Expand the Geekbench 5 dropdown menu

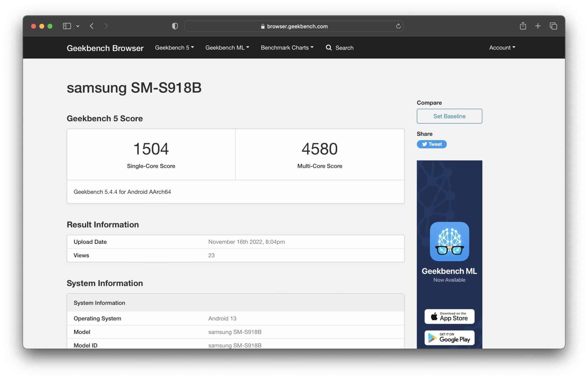tap(174, 47)
